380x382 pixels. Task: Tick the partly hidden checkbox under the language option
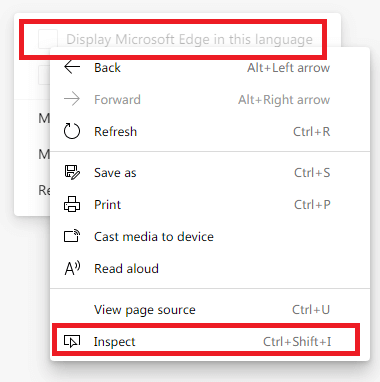[x=44, y=75]
